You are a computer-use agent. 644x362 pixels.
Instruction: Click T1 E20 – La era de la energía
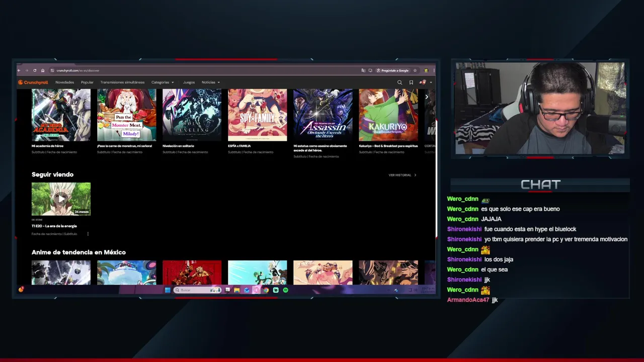54,226
